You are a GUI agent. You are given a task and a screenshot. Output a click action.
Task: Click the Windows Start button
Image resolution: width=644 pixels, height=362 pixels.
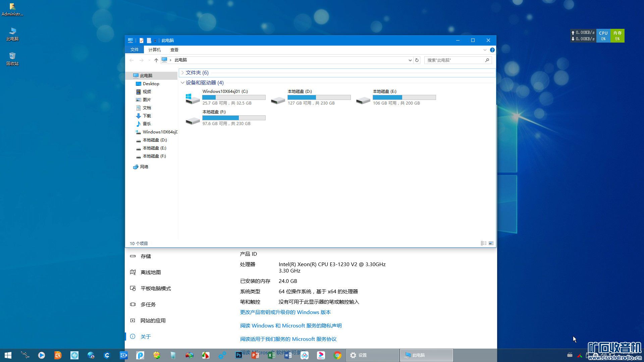tap(8, 355)
